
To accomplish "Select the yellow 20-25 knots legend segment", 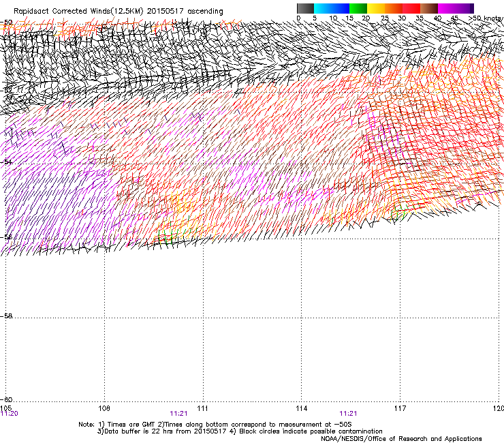I will pos(376,8).
